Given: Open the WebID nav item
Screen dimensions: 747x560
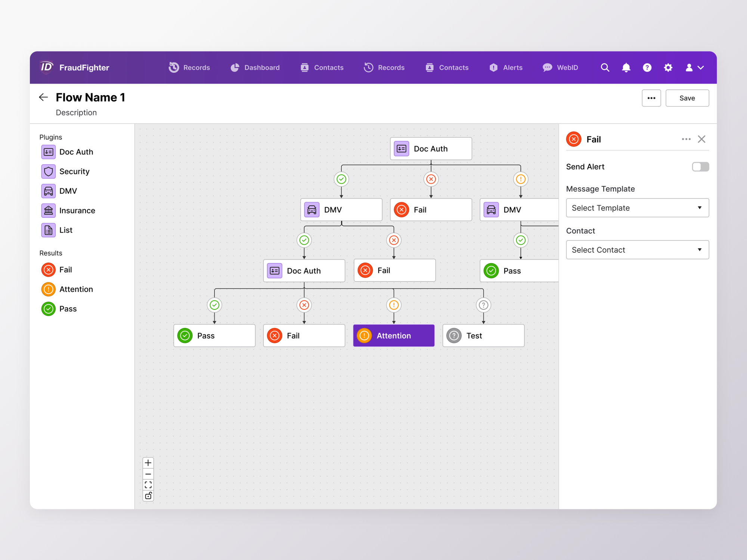Looking at the screenshot, I should tap(560, 68).
